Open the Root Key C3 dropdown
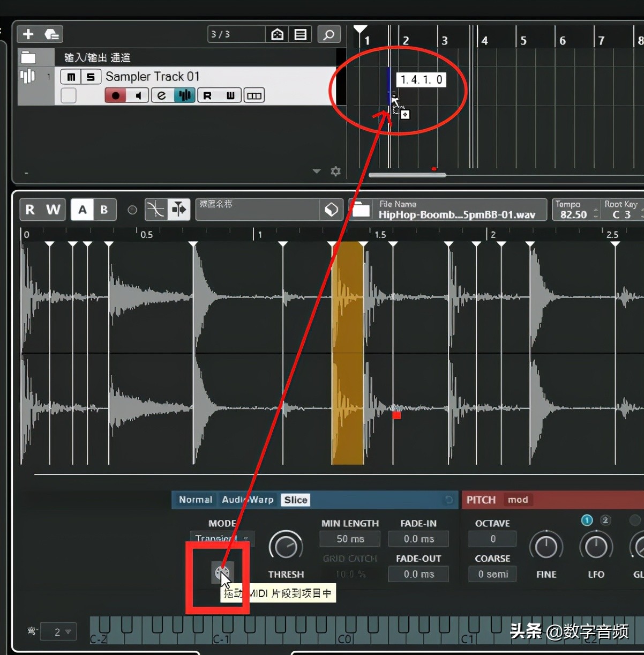The image size is (644, 655). click(623, 214)
